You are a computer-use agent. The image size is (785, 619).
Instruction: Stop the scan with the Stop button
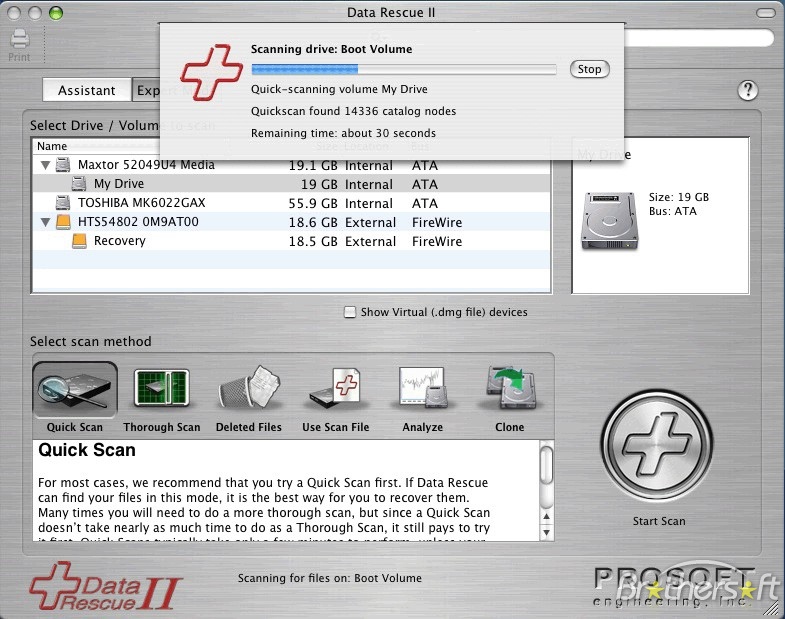click(589, 69)
